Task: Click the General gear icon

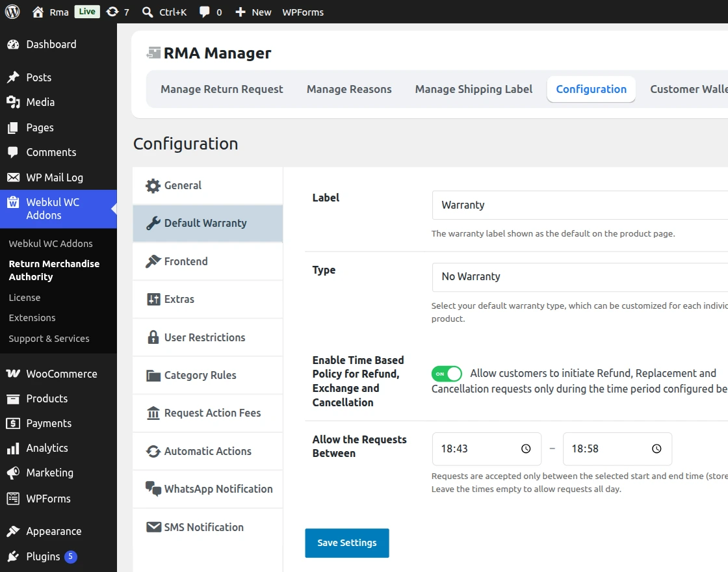Action: point(153,186)
